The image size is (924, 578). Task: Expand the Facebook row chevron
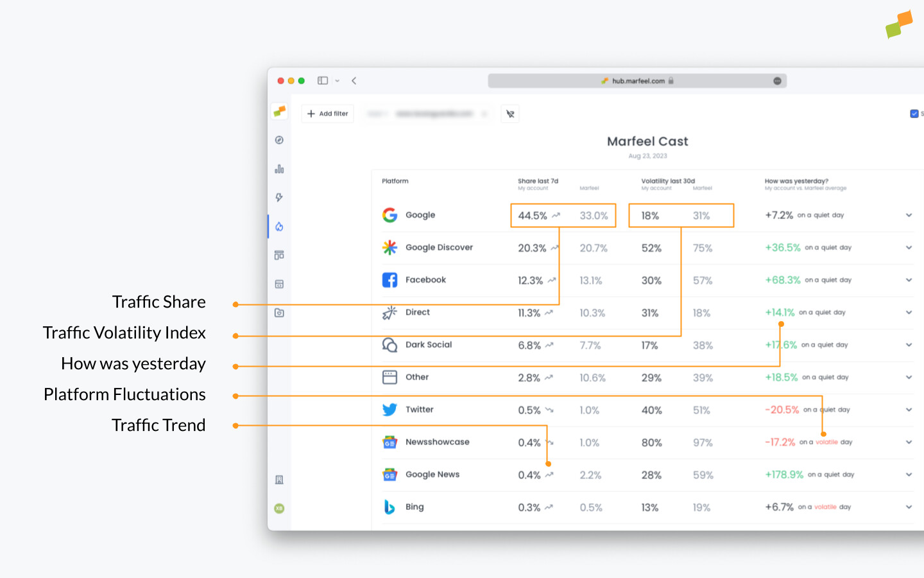[909, 280]
